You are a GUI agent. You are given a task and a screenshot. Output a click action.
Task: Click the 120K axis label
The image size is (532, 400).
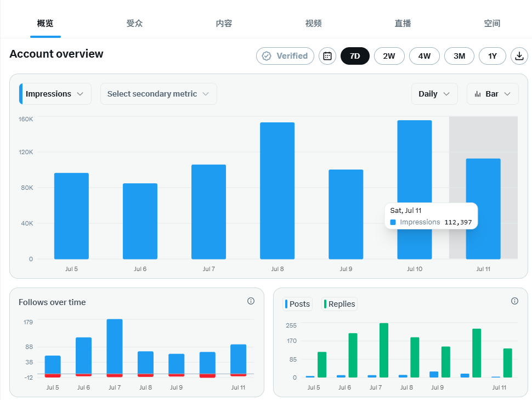(x=26, y=152)
